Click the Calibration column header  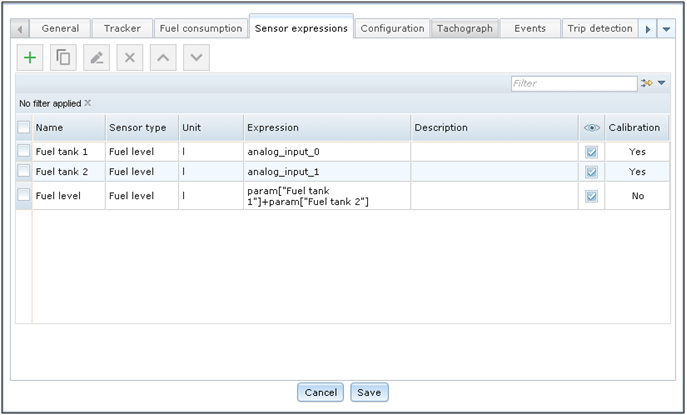point(637,128)
